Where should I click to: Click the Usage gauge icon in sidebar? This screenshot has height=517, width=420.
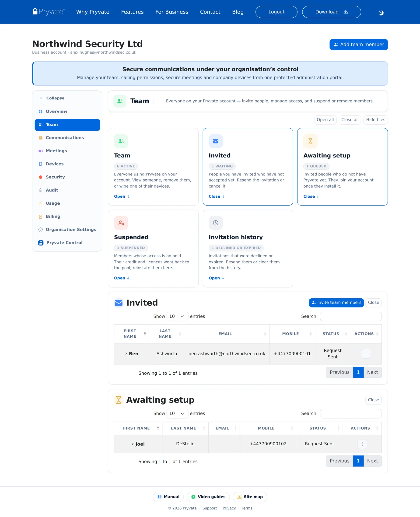[x=40, y=203]
